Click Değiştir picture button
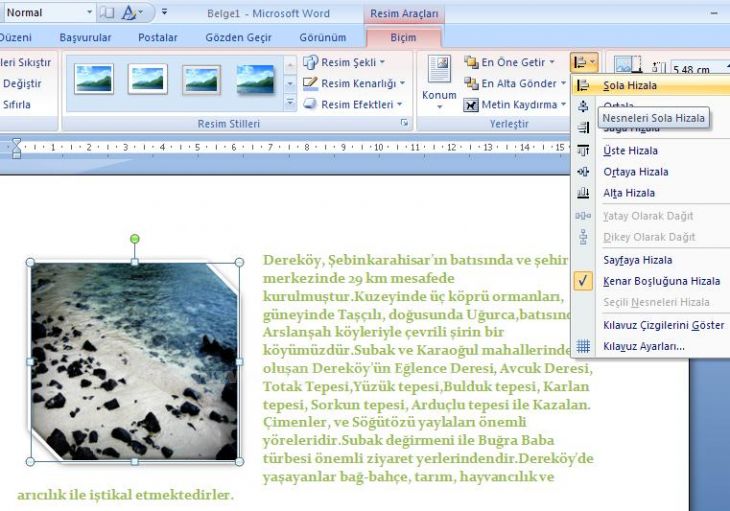The image size is (730, 511). coord(22,83)
